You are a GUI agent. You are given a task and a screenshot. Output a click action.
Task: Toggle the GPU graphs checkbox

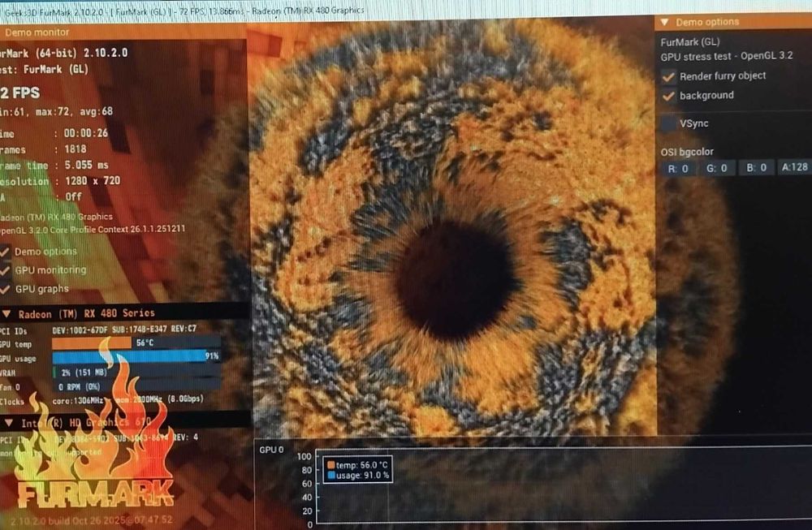5,289
